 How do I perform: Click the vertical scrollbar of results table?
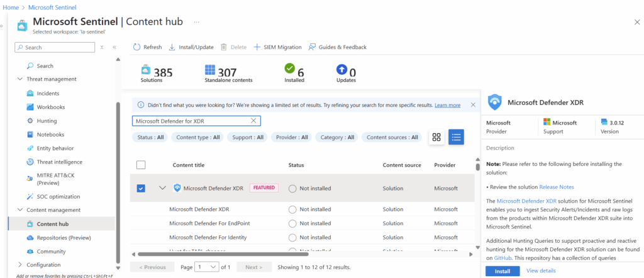coord(478,167)
